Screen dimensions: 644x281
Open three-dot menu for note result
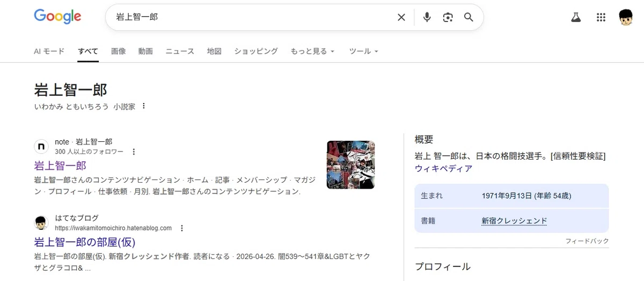pyautogui.click(x=134, y=152)
